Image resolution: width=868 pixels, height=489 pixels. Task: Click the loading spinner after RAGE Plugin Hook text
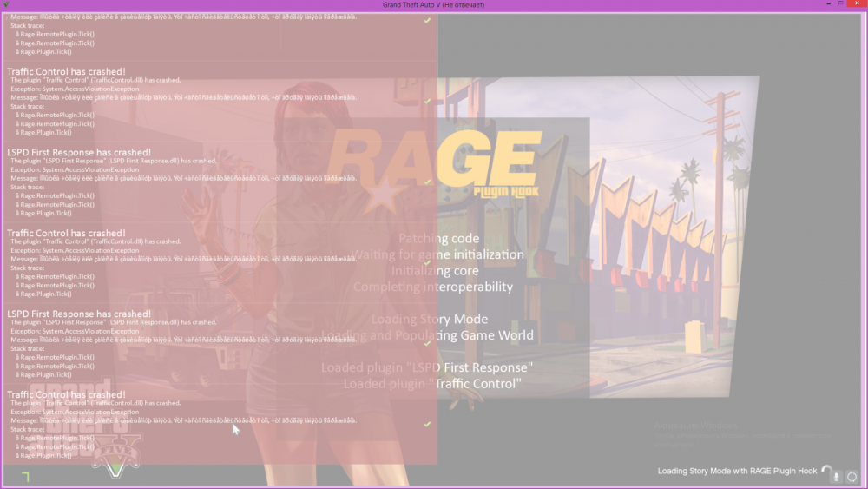point(826,470)
